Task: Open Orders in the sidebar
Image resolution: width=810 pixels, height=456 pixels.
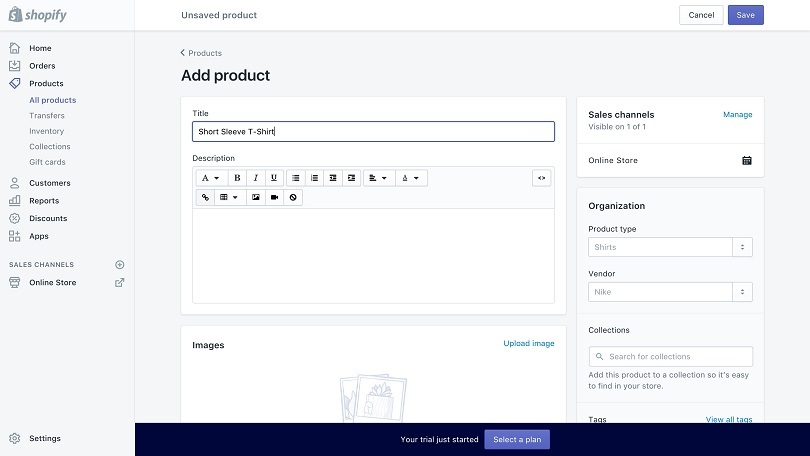Action: [42, 66]
